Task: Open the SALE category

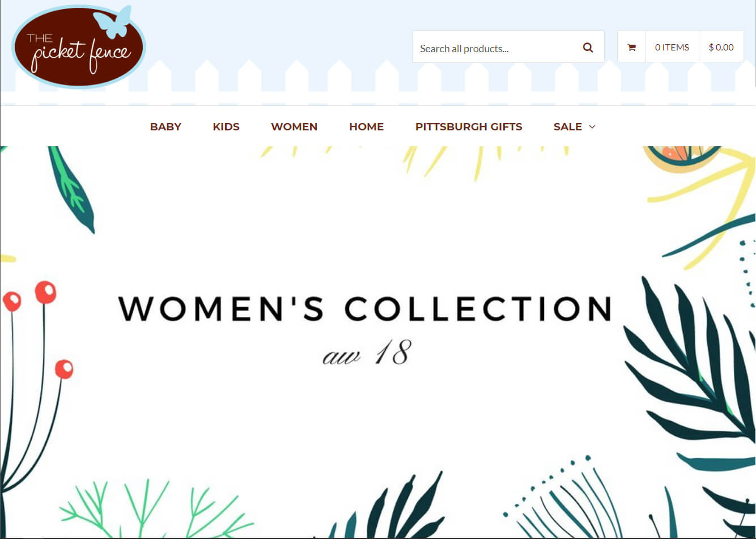Action: 567,126
